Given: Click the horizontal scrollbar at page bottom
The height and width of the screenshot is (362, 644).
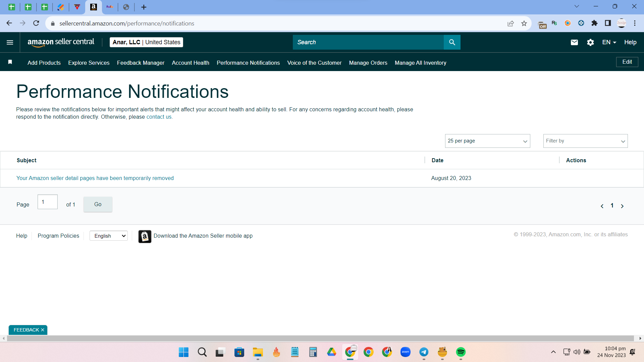Looking at the screenshot, I should pyautogui.click(x=320, y=339).
